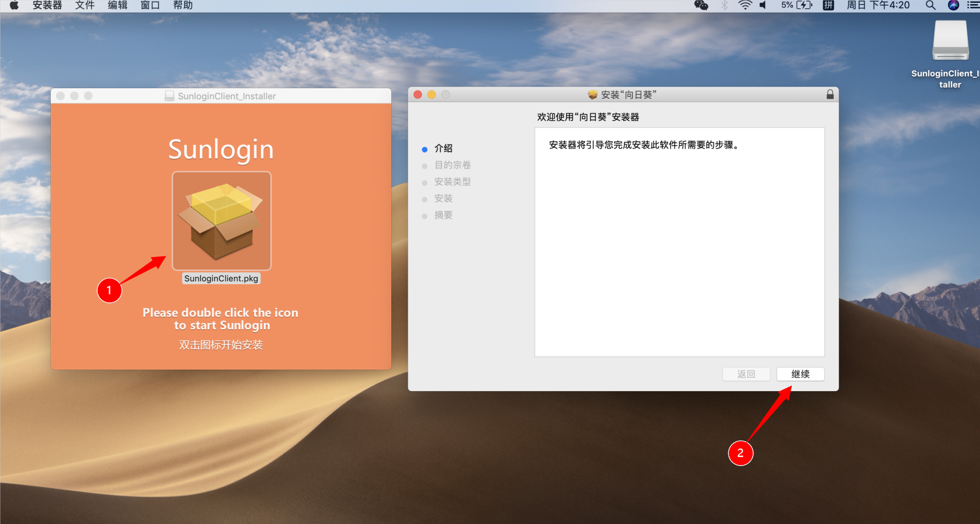
Task: Click the 双击图标开始安装 text
Action: point(221,345)
